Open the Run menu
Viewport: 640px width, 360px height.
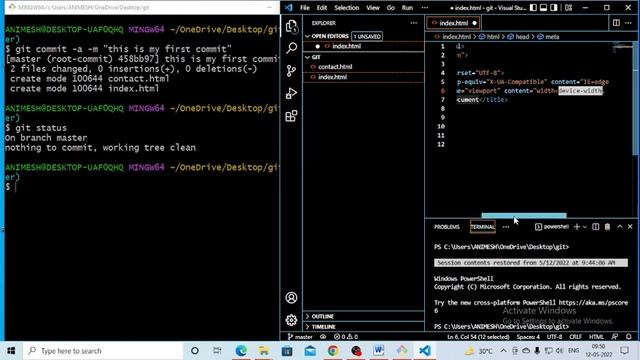pyautogui.click(x=407, y=7)
